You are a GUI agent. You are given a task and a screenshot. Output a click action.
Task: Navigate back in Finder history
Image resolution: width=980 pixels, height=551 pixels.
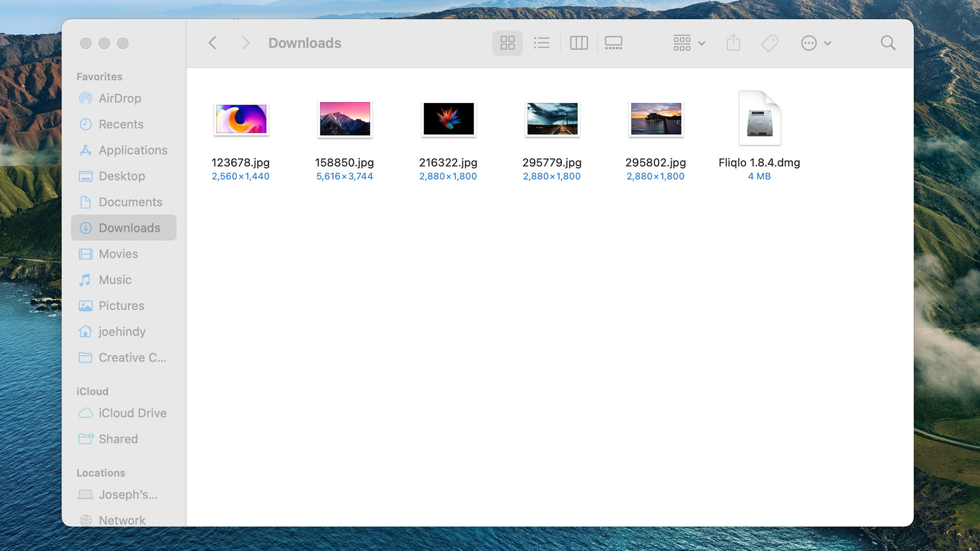pos(213,42)
